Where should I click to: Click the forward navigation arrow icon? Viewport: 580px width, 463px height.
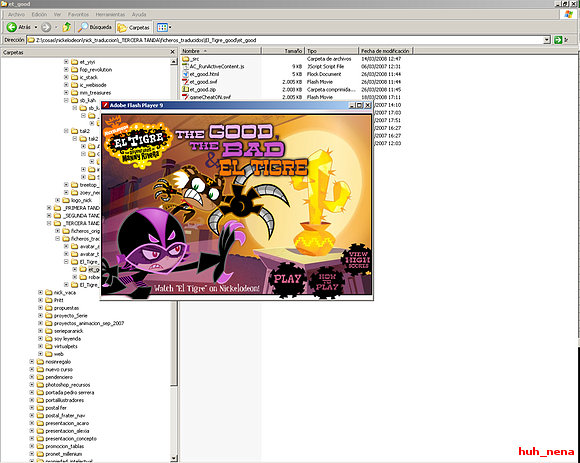tap(46, 27)
